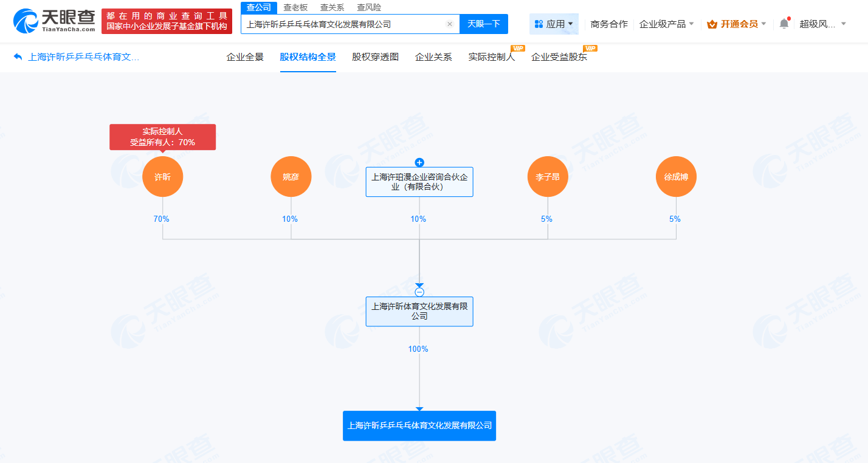Viewport: 868px width, 463px height.
Task: Open the 企业关系 tab
Action: pos(433,57)
